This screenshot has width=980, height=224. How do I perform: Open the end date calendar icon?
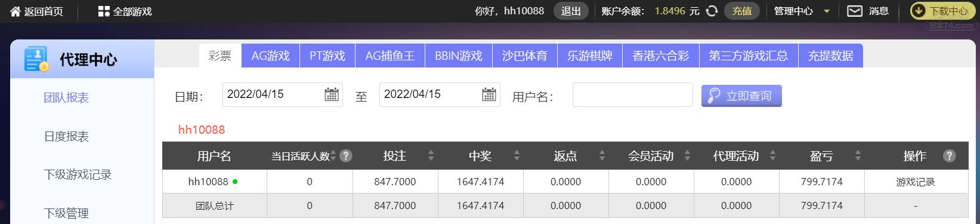(x=489, y=94)
